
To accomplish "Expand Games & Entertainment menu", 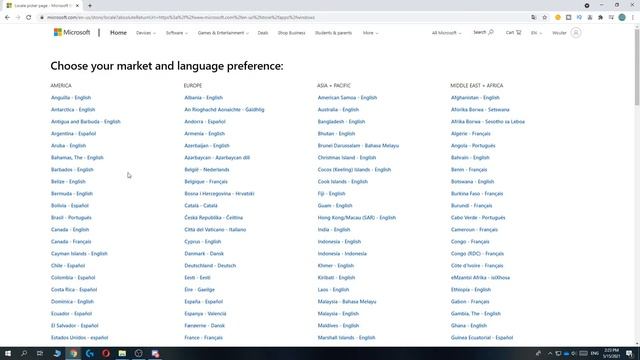I will coord(223,33).
